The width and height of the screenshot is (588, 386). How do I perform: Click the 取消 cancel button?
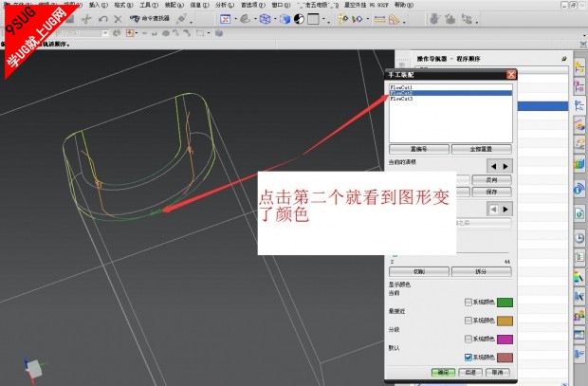tap(498, 372)
